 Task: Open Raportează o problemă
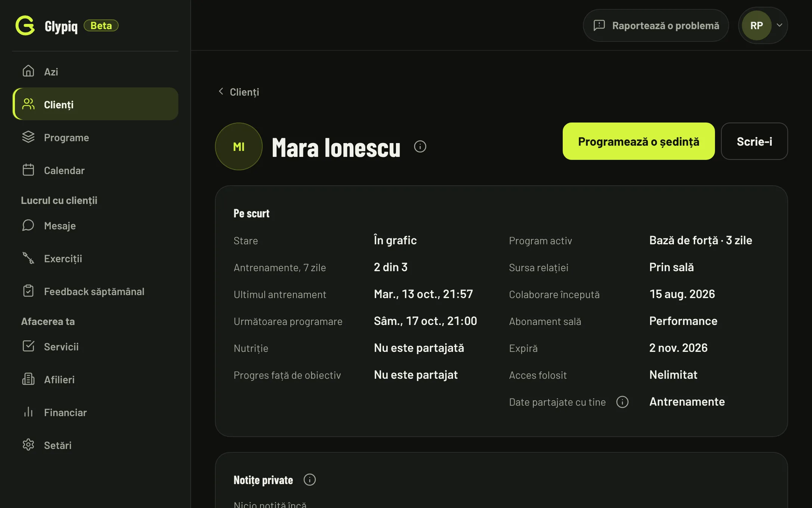656,25
